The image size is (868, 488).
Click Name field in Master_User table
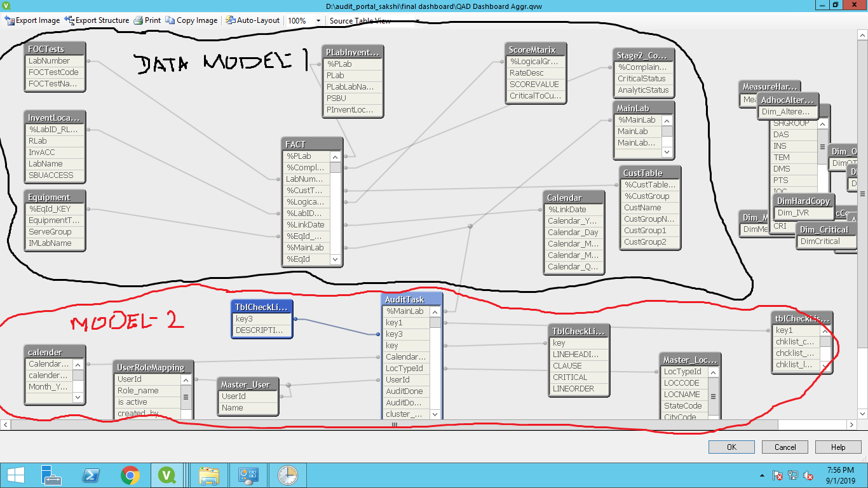tap(248, 408)
